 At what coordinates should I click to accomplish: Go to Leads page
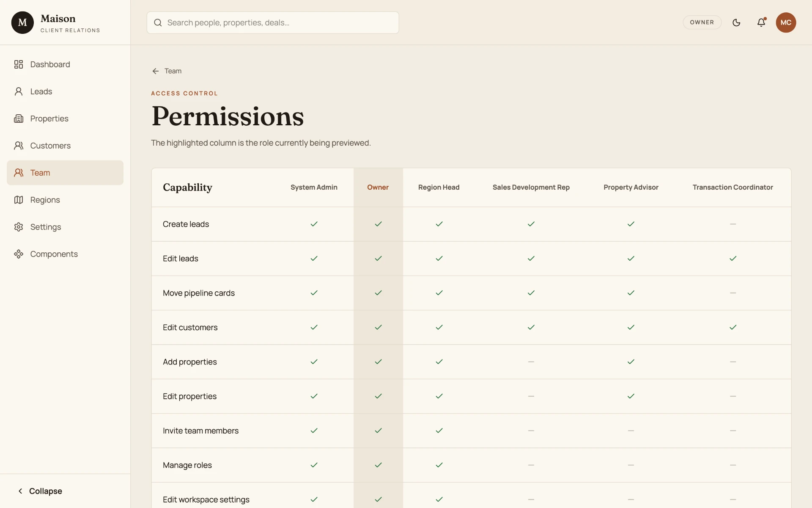coord(65,91)
